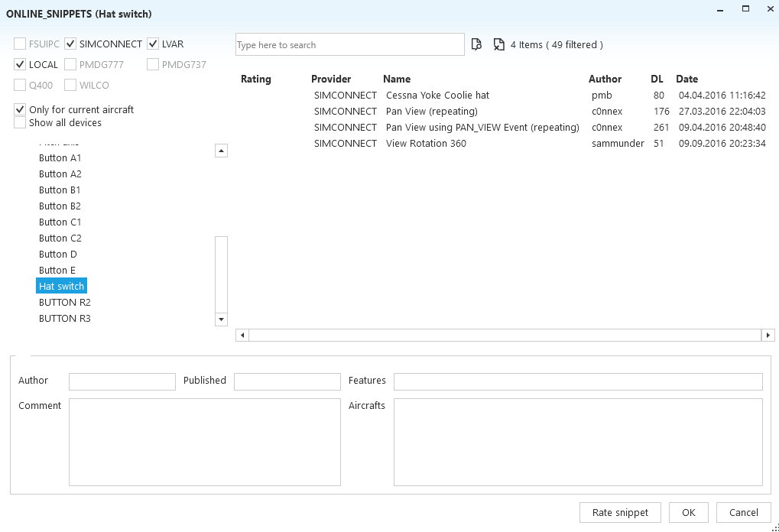Screen dimensions: 779x532
Task: Maximize the ONLINE_SNIPPETS window
Action: point(744,9)
